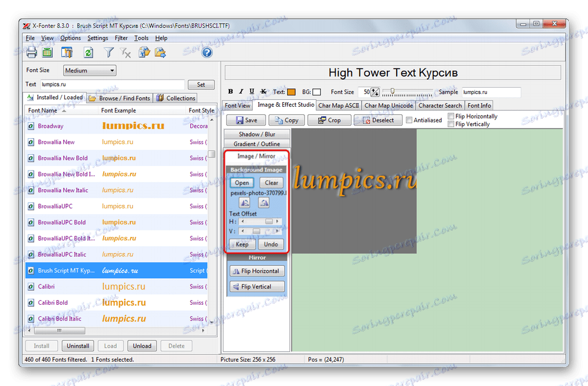Click the left mirror icon under Background Image
The height and width of the screenshot is (386, 588).
tap(245, 203)
